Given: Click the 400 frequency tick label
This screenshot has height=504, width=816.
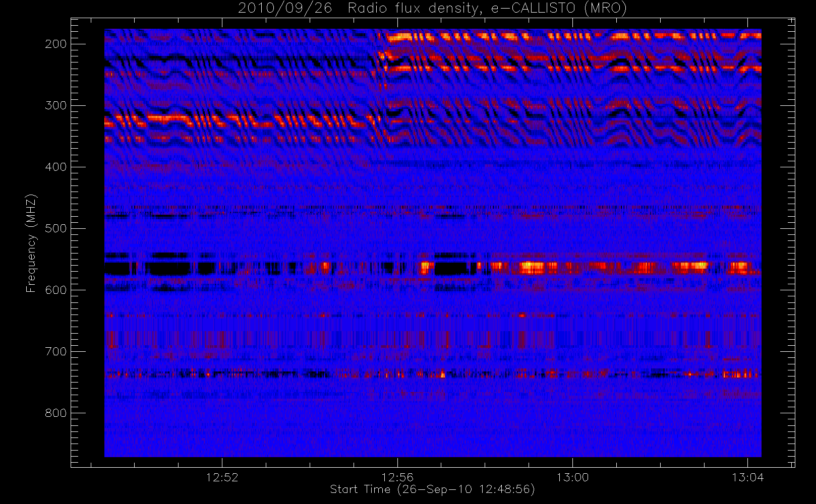Looking at the screenshot, I should [x=56, y=167].
